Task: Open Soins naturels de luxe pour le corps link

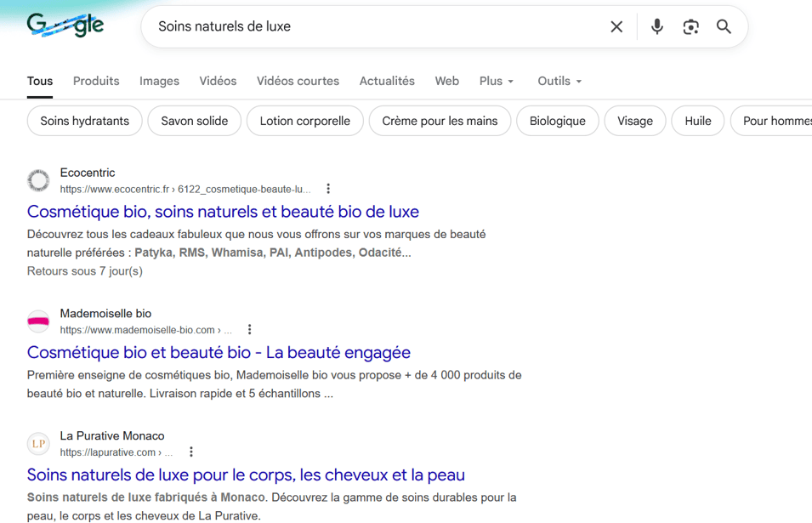Action: tap(246, 475)
